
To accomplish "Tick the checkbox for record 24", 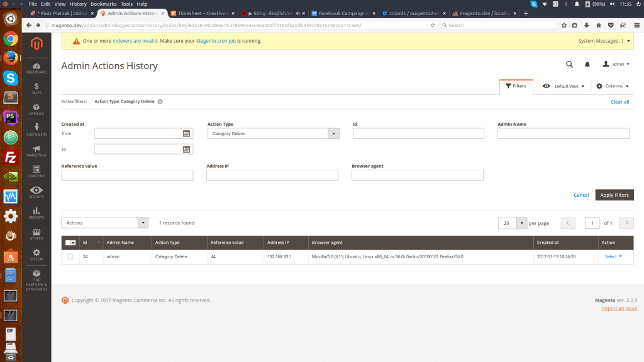I will coord(70,256).
